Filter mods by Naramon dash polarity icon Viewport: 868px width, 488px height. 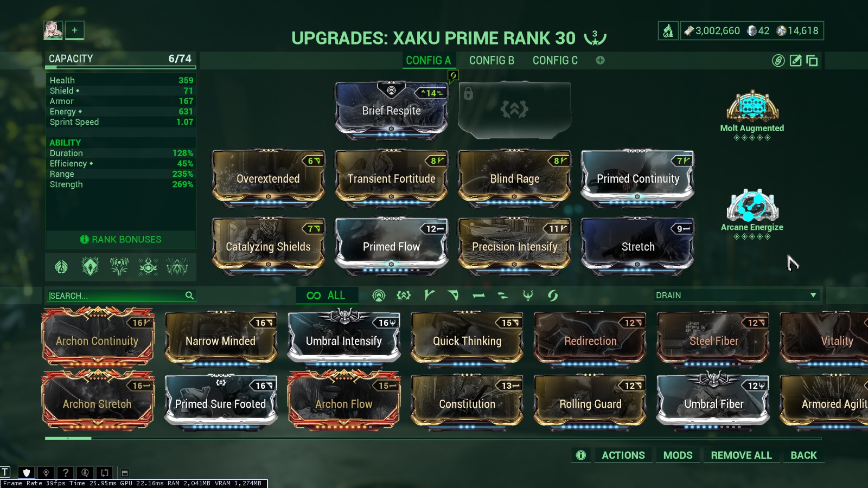(x=478, y=296)
